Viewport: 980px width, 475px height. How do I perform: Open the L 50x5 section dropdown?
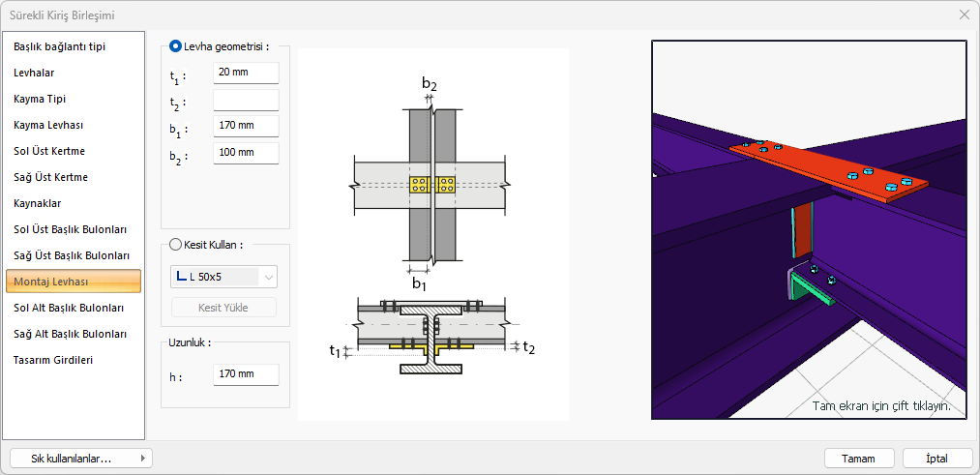(x=223, y=277)
